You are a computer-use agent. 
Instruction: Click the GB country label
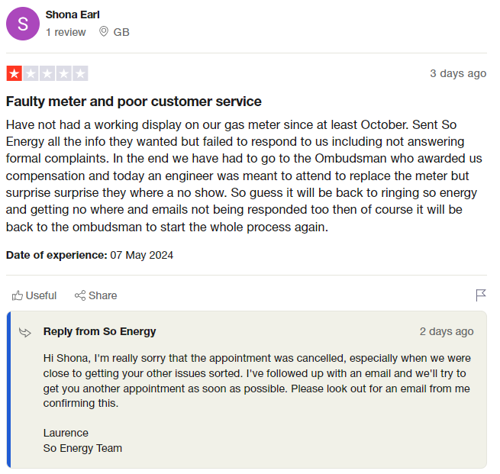tap(121, 32)
